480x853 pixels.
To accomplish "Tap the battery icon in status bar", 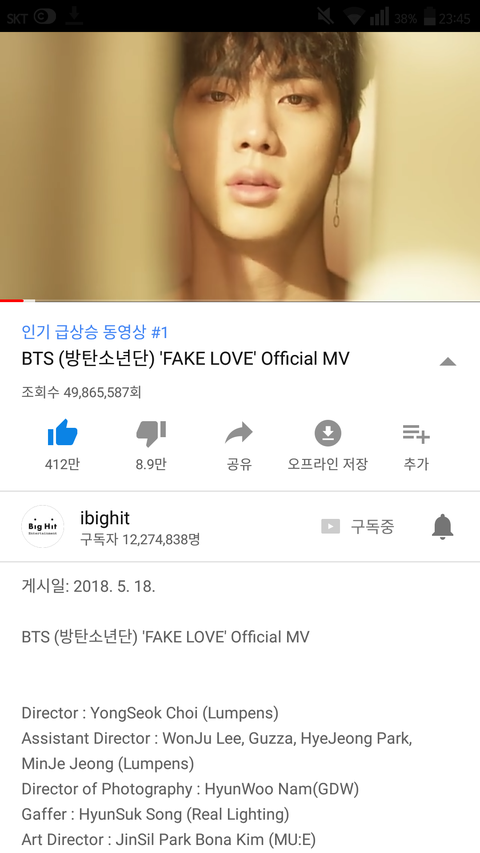I will point(429,17).
